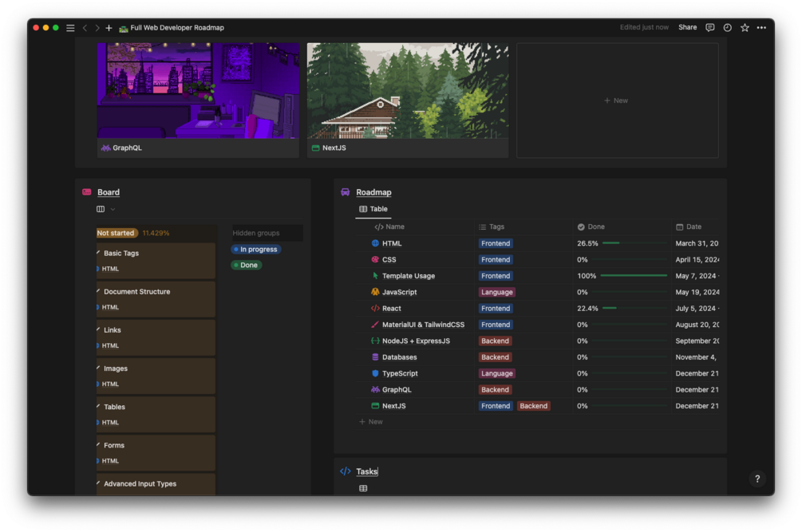Open the Board linked title
The height and width of the screenshot is (532, 802).
(x=109, y=192)
